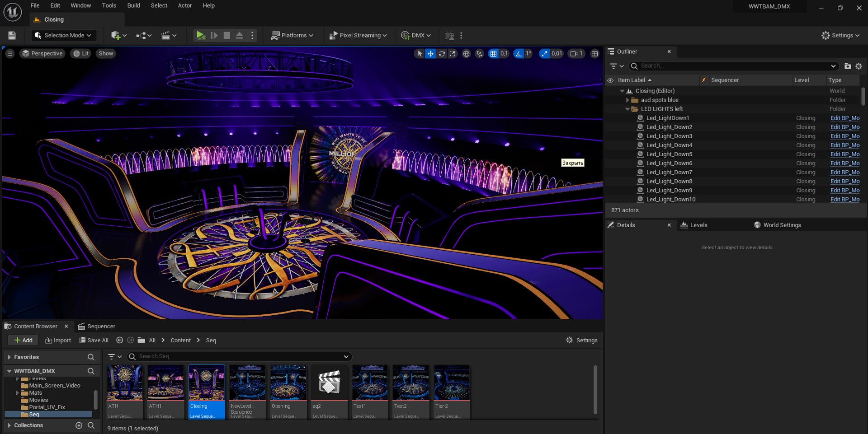
Task: Open the Selection Mode dropdown
Action: 63,35
